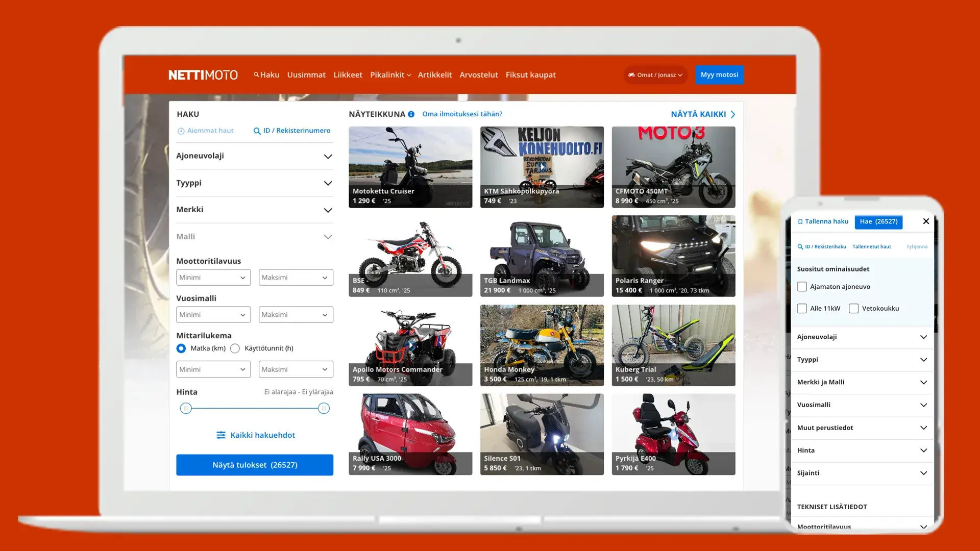Click the arrow next to Näytä kaikki
The width and height of the screenshot is (980, 551).
click(x=733, y=114)
